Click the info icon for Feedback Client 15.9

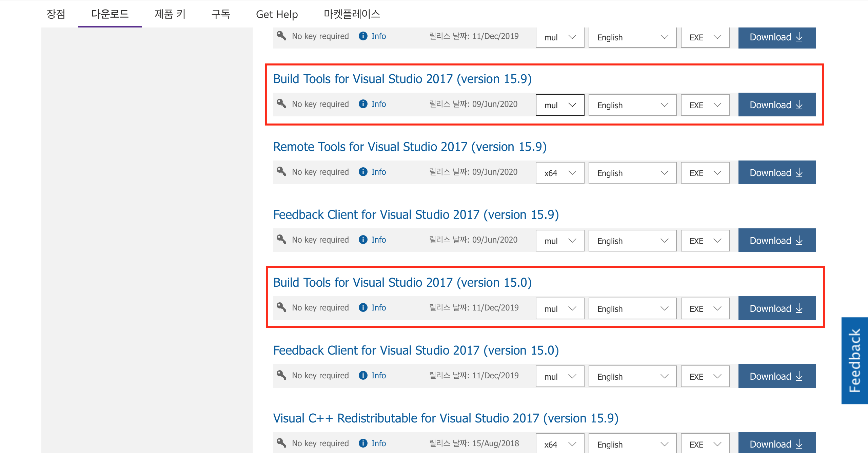click(x=363, y=240)
